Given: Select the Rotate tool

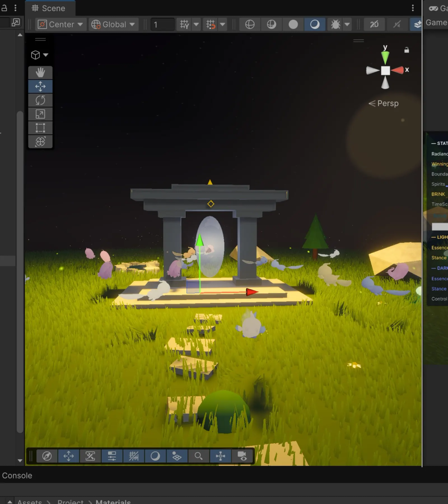Looking at the screenshot, I should [40, 100].
